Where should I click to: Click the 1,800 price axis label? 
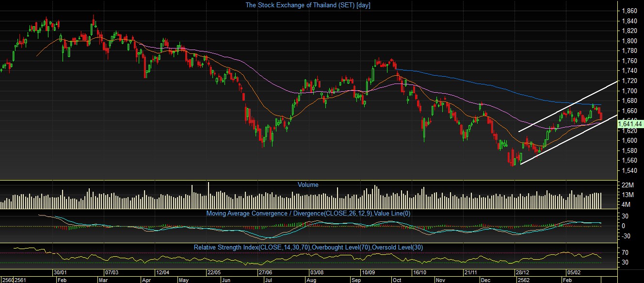pyautogui.click(x=629, y=41)
